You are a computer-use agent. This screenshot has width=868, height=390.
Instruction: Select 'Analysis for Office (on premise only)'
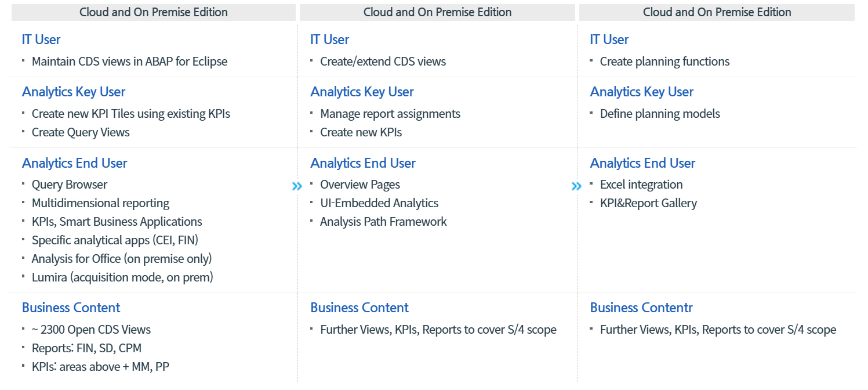coord(122,259)
